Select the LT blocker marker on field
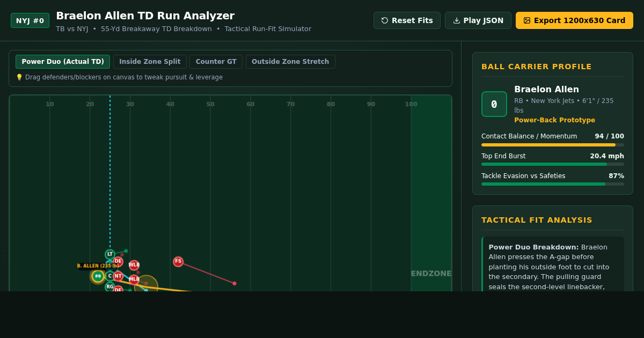Screen dimensions: 644x338 110,254
